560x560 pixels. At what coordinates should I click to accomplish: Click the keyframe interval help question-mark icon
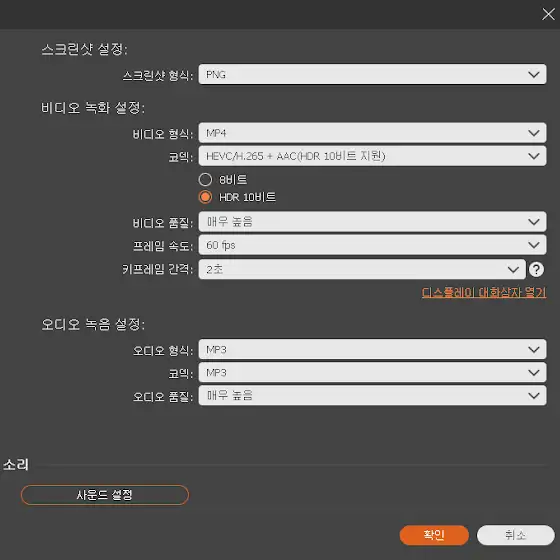point(536,269)
